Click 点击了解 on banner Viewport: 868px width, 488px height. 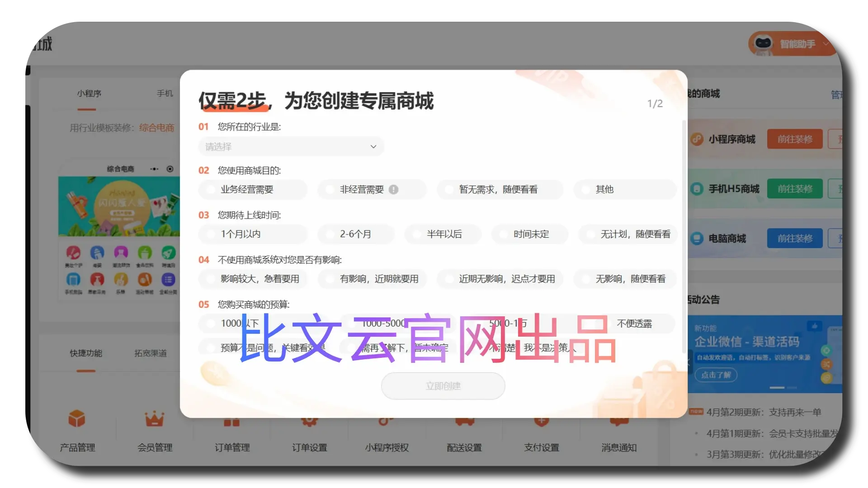tap(716, 375)
